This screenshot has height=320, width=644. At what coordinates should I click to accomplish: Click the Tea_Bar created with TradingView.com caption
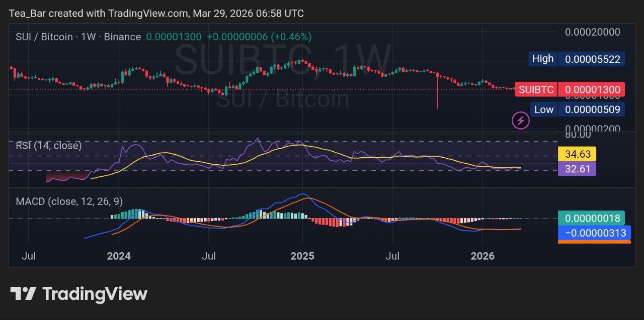(x=156, y=14)
